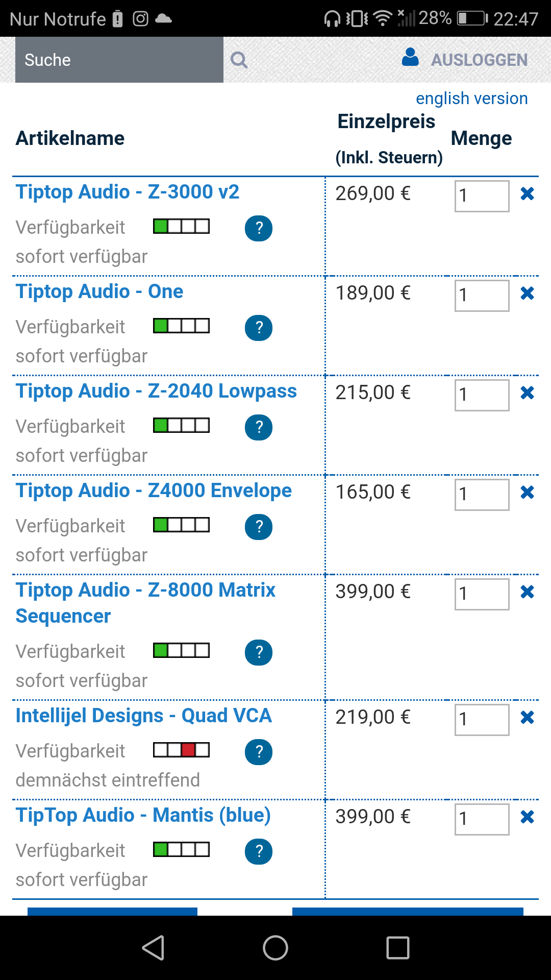Edit quantity field for Z4000 Envelope
The image size is (551, 980).
(482, 495)
